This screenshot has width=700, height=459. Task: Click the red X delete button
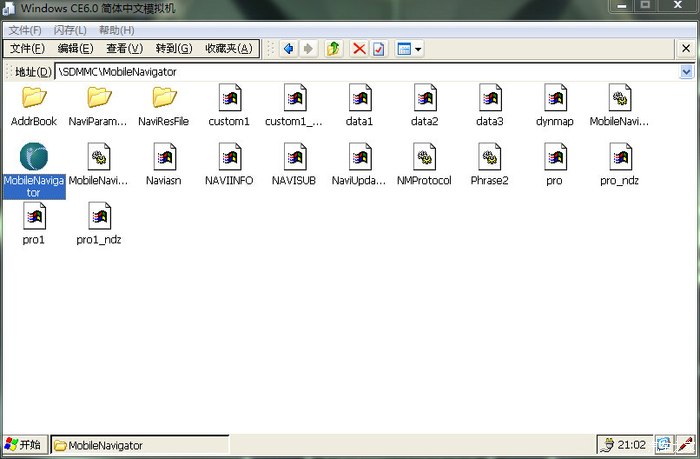coord(359,49)
